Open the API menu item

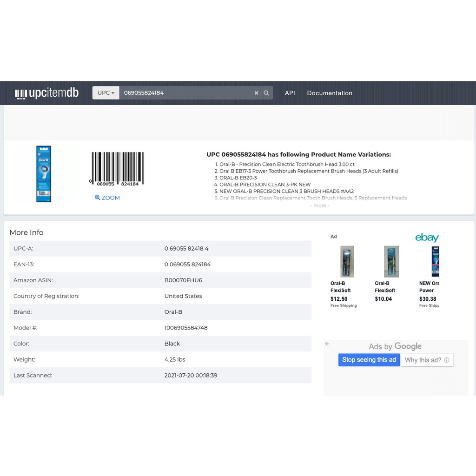290,93
